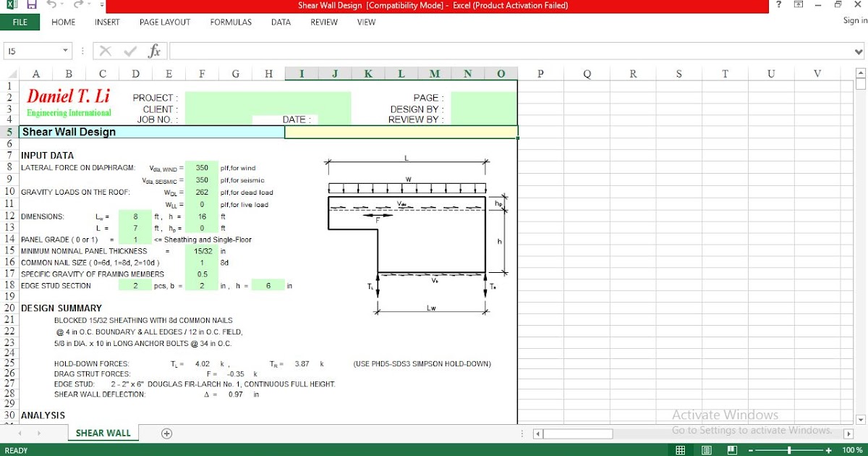This screenshot has width=868, height=456.
Task: Select the SHEAR WALL sheet tab
Action: 103,432
